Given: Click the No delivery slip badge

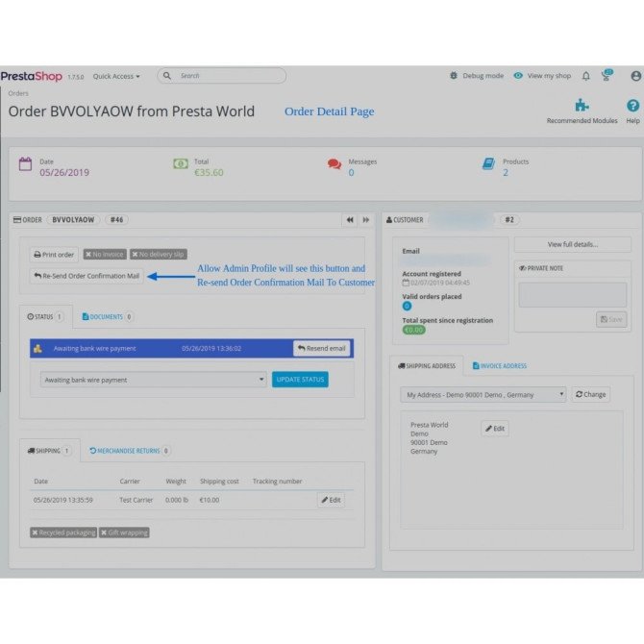Looking at the screenshot, I should (x=159, y=255).
